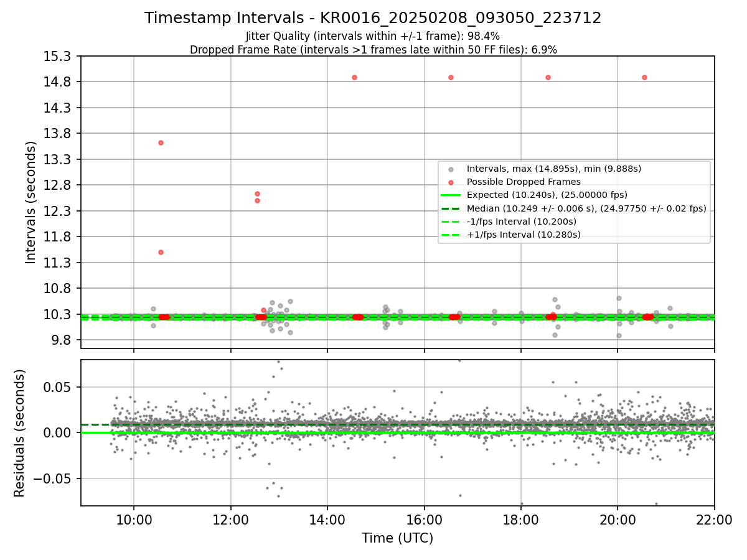Image resolution: width=747 pixels, height=560 pixels.
Task: Click the 18:00 time tick label
Action: tap(521, 520)
